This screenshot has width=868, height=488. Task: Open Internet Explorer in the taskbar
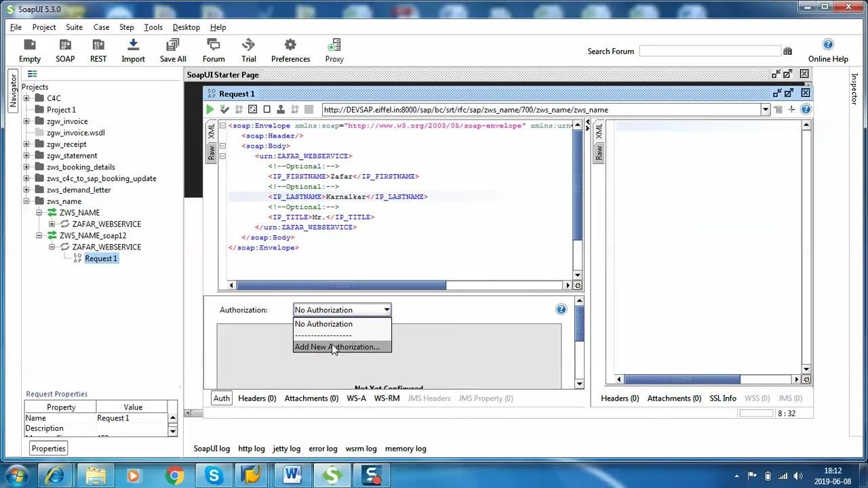click(x=56, y=476)
